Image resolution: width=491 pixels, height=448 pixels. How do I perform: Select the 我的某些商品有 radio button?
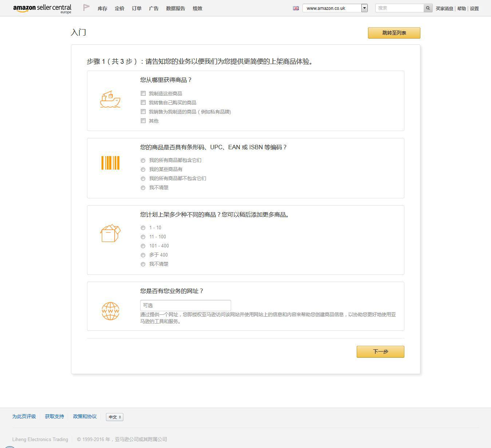pyautogui.click(x=143, y=169)
